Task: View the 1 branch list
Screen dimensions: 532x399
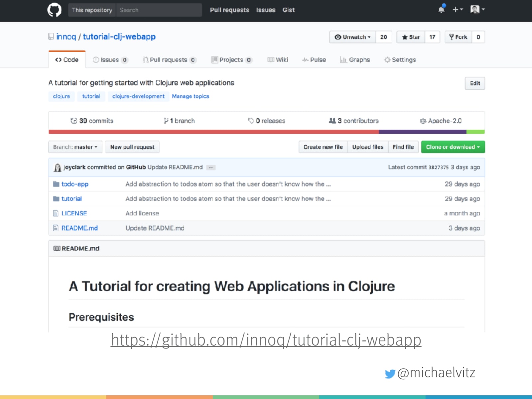Action: click(x=179, y=121)
